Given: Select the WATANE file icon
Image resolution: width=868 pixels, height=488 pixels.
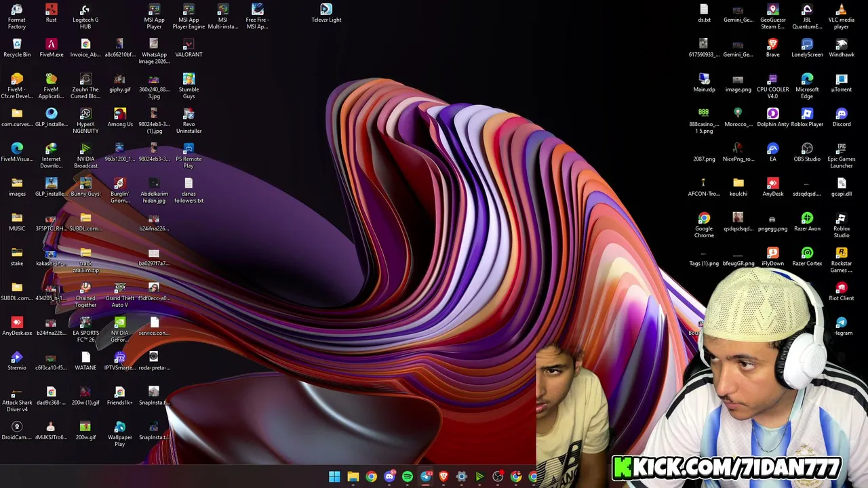Looking at the screenshot, I should tap(85, 361).
